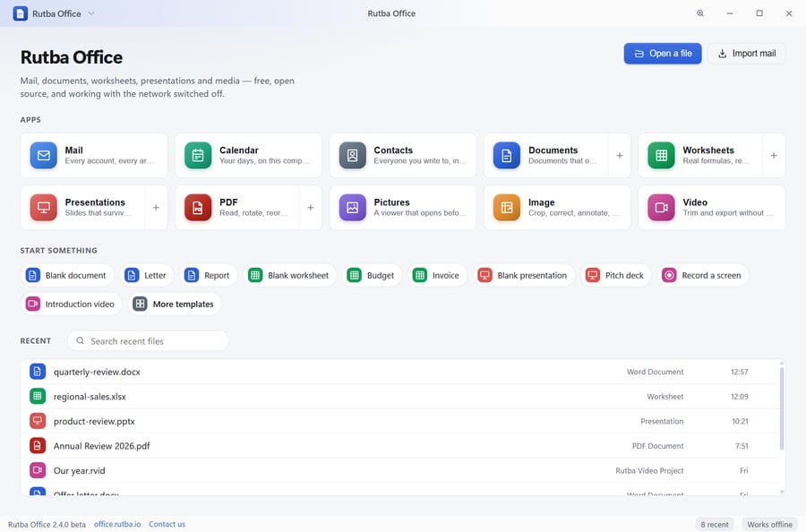
Task: Create a Blank presentation
Action: pos(523,276)
